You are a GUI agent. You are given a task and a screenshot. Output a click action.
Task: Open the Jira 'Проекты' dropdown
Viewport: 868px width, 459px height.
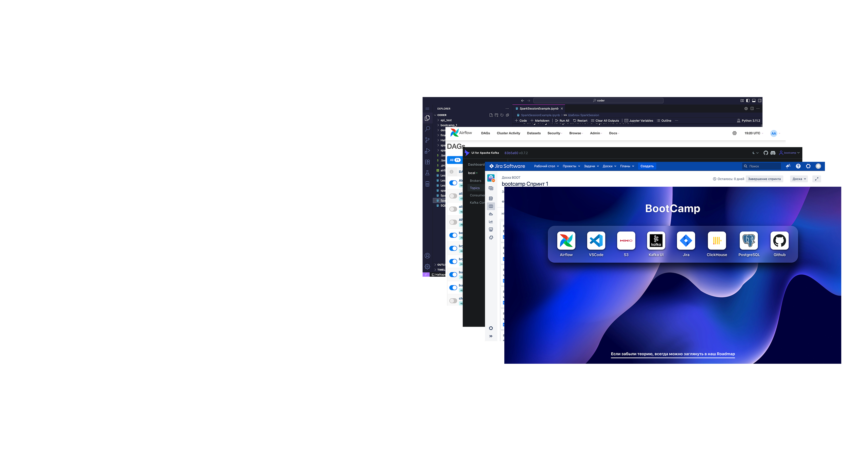click(x=571, y=166)
